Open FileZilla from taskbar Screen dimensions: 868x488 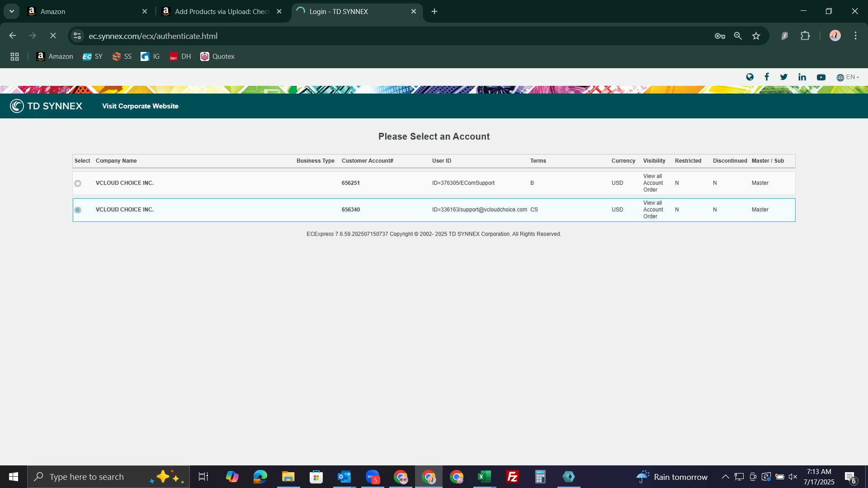(513, 477)
